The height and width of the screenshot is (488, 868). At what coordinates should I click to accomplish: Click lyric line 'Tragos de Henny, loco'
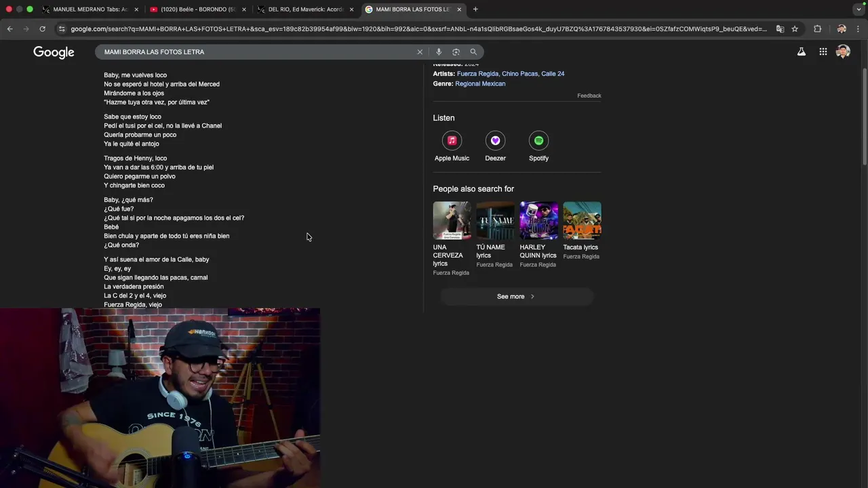(x=135, y=158)
